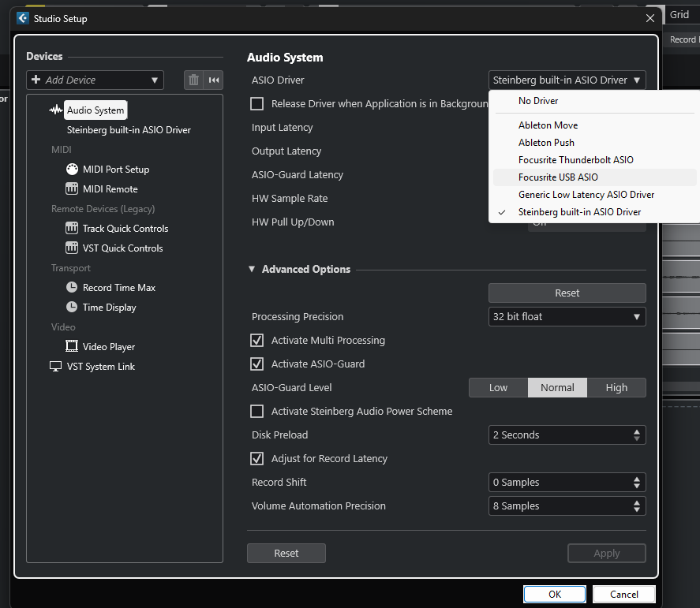Select Steinberg built-in ASIO Driver tree entry

tap(129, 130)
